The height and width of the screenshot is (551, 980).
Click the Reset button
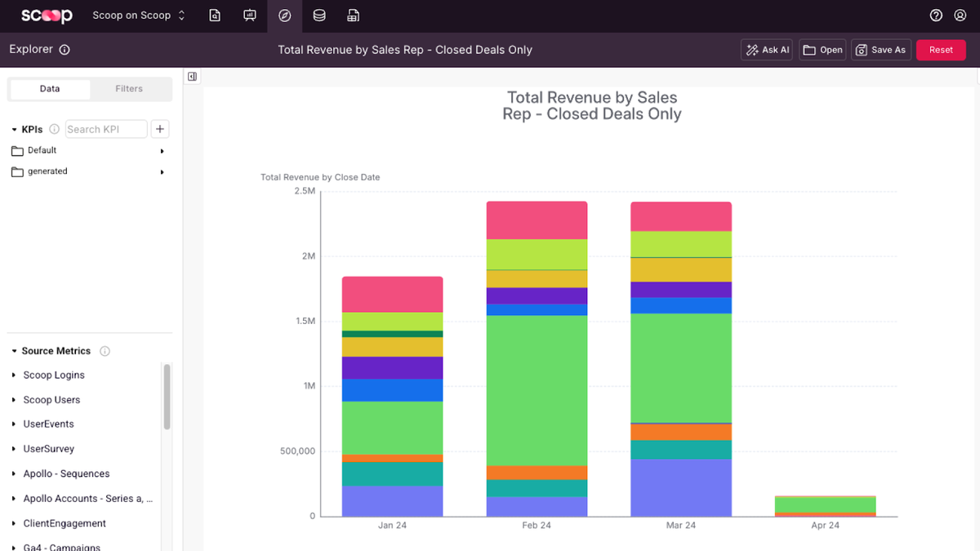click(x=941, y=49)
